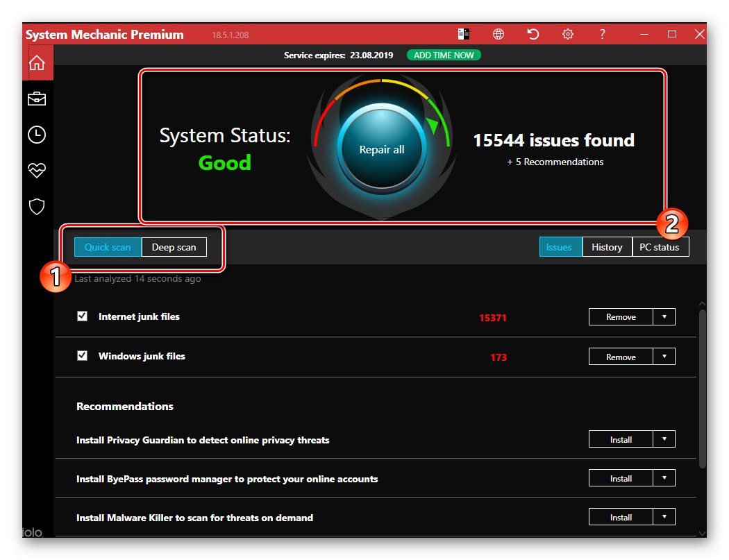Click scrollbar down arrow of issues list
729x560 pixels.
(x=702, y=534)
